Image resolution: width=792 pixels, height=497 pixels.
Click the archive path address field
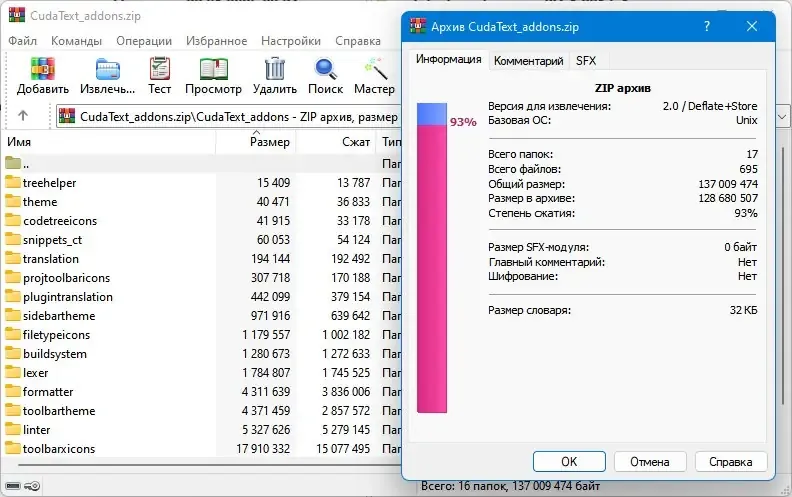230,117
